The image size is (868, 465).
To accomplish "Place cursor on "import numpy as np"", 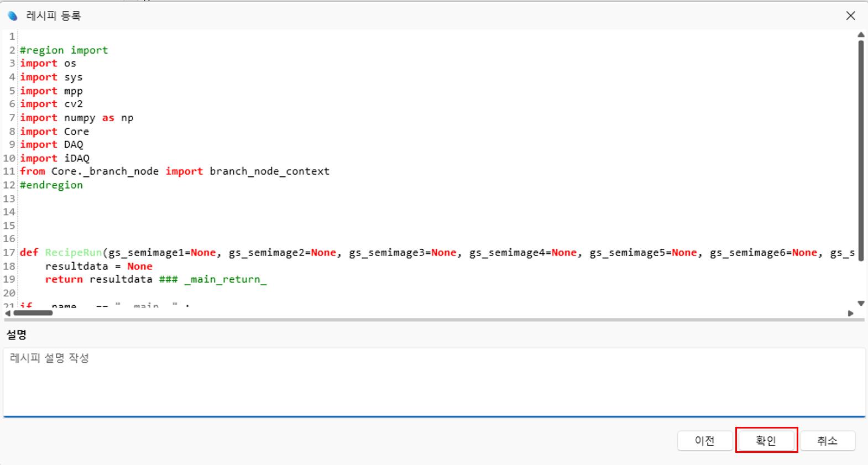I will (77, 118).
